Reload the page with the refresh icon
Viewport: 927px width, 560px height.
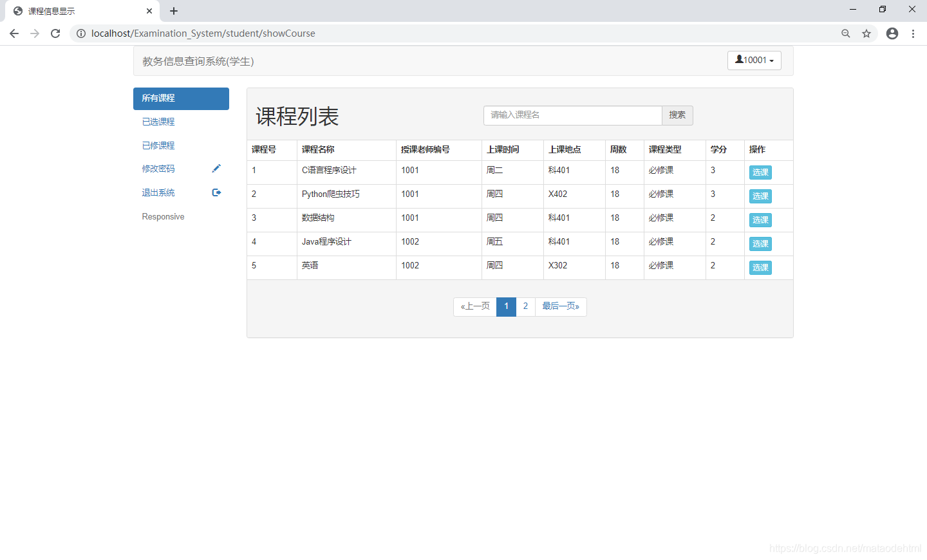click(55, 33)
